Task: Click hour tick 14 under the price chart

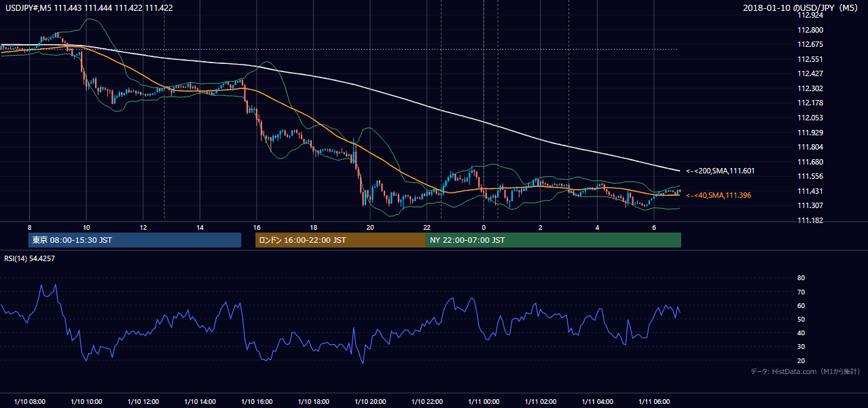Action: [200, 227]
